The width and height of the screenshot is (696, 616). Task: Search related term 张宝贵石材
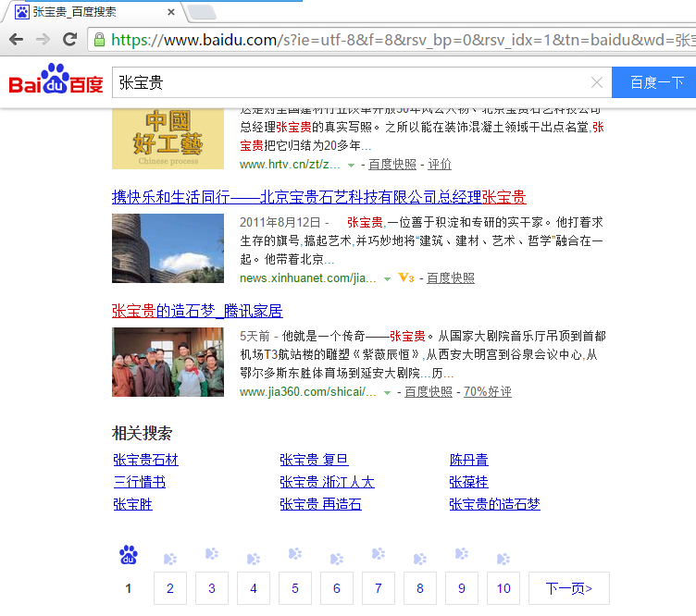pos(145,460)
